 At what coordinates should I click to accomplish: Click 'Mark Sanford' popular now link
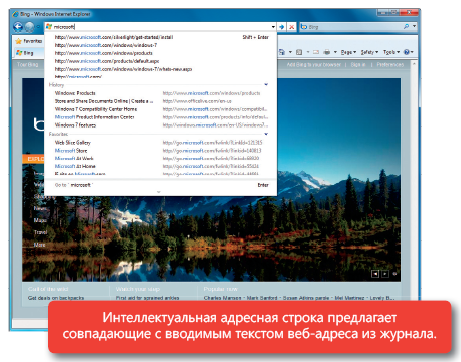(x=262, y=298)
